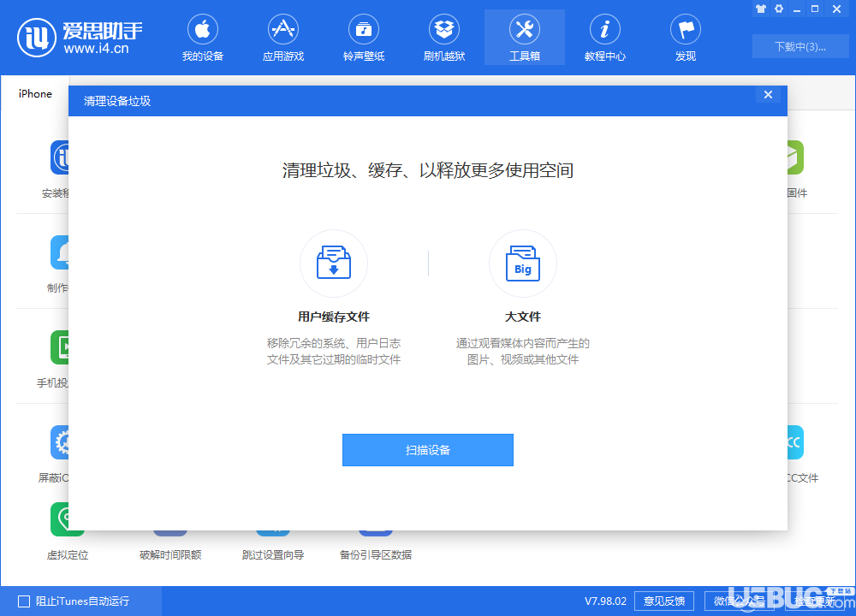Click 大文件 heading text
Image resolution: width=856 pixels, height=616 pixels.
pos(522,317)
